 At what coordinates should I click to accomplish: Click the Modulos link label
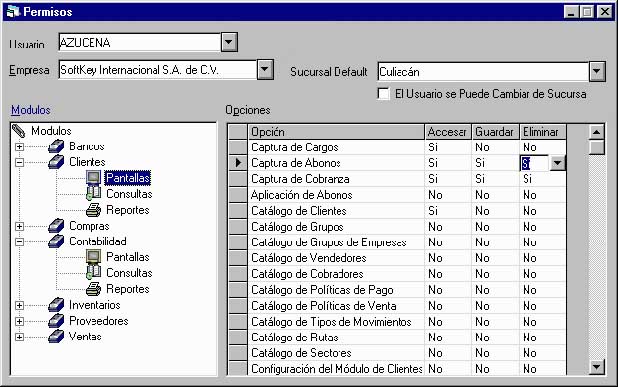[x=31, y=110]
